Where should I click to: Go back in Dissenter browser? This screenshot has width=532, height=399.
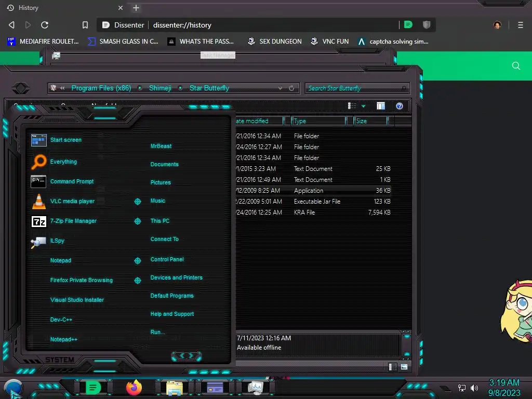[x=11, y=25]
